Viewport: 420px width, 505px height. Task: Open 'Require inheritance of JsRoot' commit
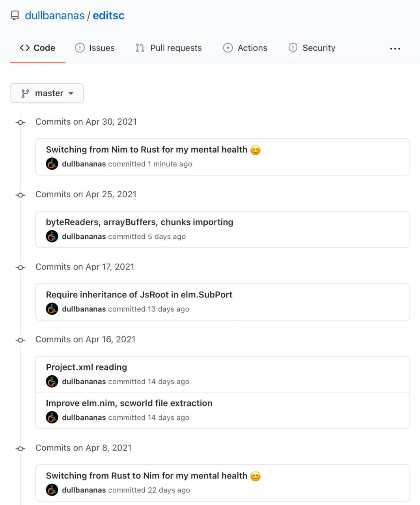(139, 295)
